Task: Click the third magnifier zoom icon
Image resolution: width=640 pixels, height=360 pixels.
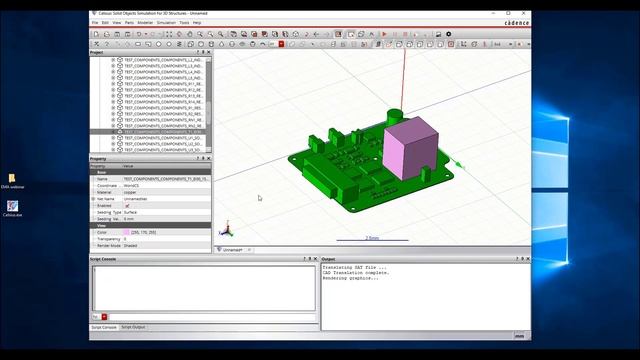Action: (x=220, y=34)
